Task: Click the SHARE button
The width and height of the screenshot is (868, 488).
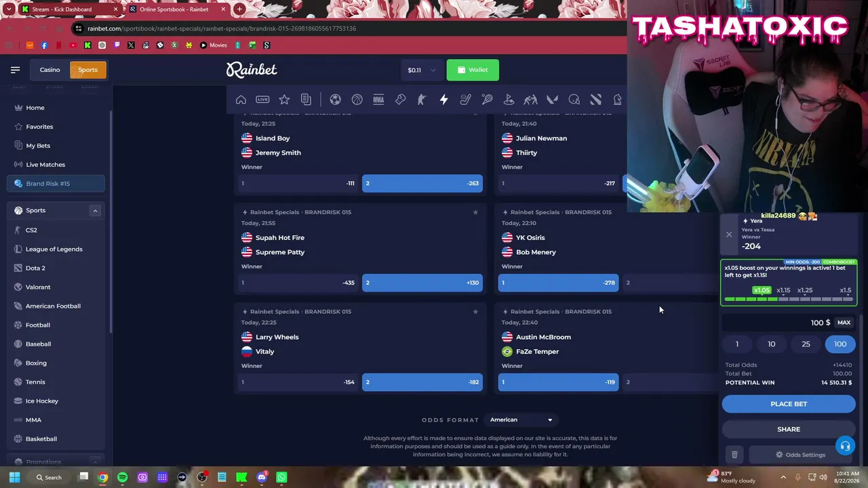Action: point(789,429)
